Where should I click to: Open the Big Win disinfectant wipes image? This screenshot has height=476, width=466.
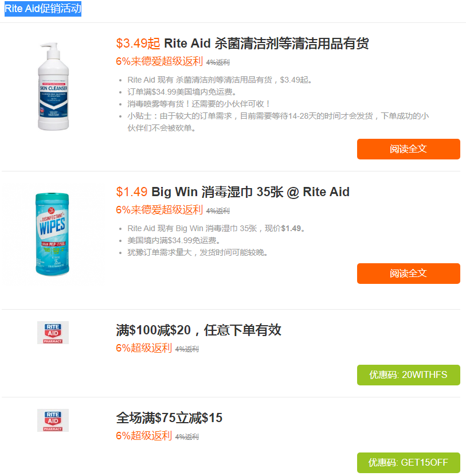[x=53, y=232]
